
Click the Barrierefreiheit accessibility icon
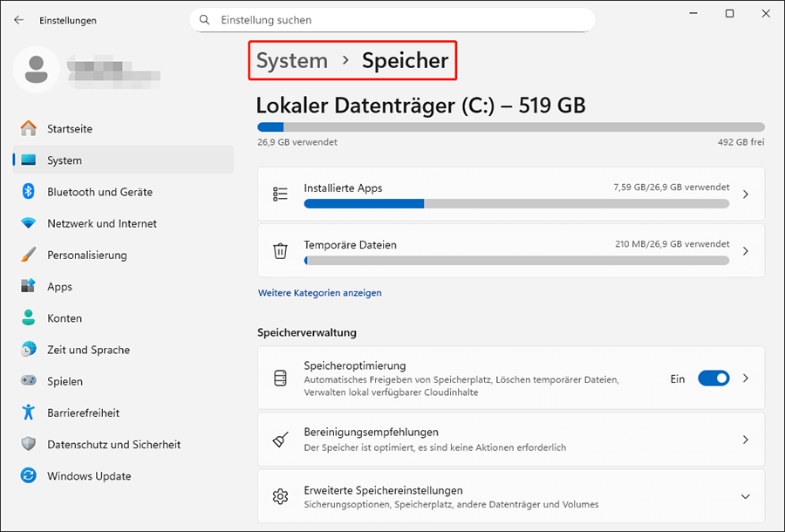(x=29, y=413)
